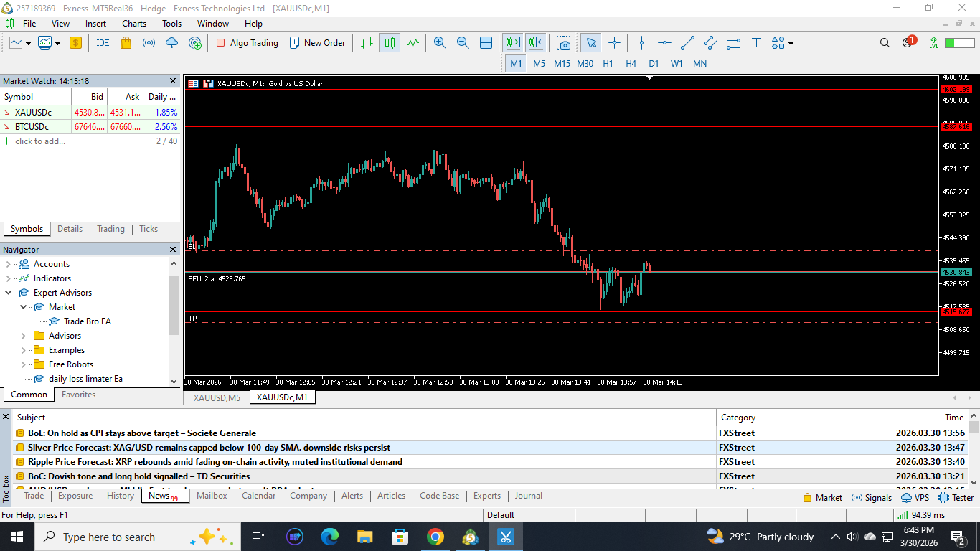The image size is (980, 551).
Task: Click the New Order button
Action: pos(317,43)
